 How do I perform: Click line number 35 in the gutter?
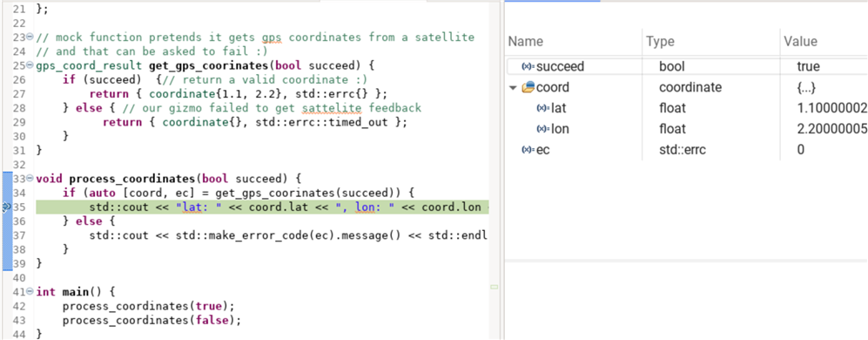coord(18,207)
